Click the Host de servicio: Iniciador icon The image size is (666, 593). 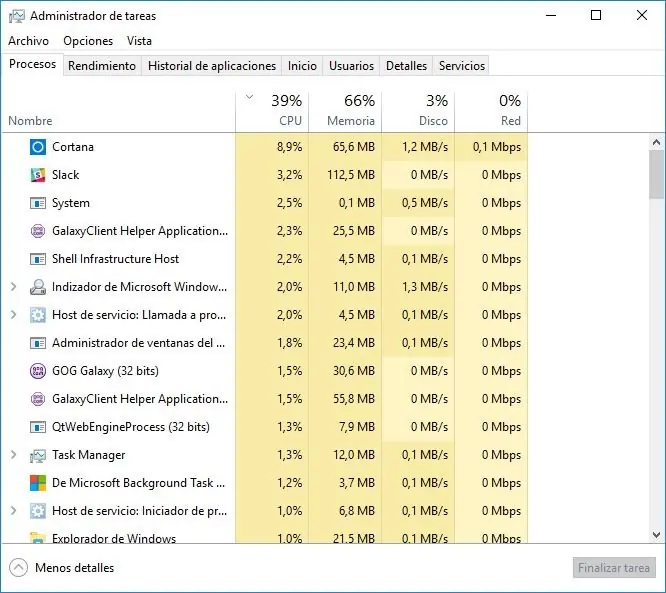point(38,511)
